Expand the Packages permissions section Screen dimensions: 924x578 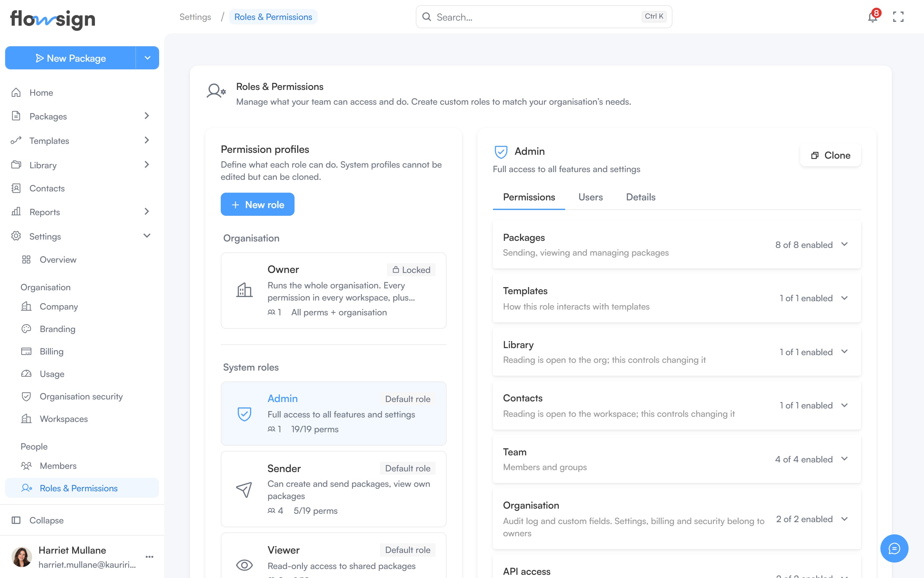(x=844, y=244)
